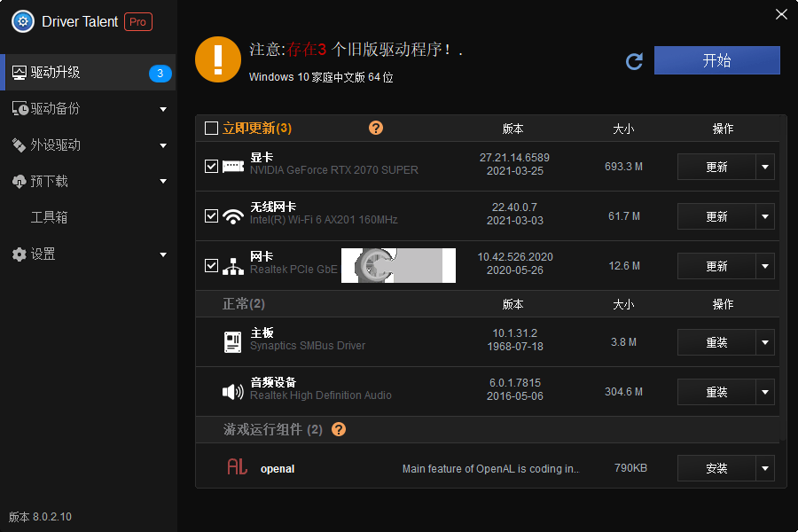Click the refresh scan icon
The image size is (798, 532).
click(634, 61)
